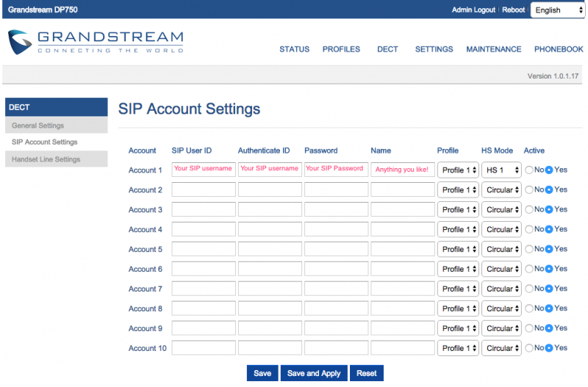Click the Account 2 SIP User ID field
Screen dimensions: 588x387
pos(204,189)
